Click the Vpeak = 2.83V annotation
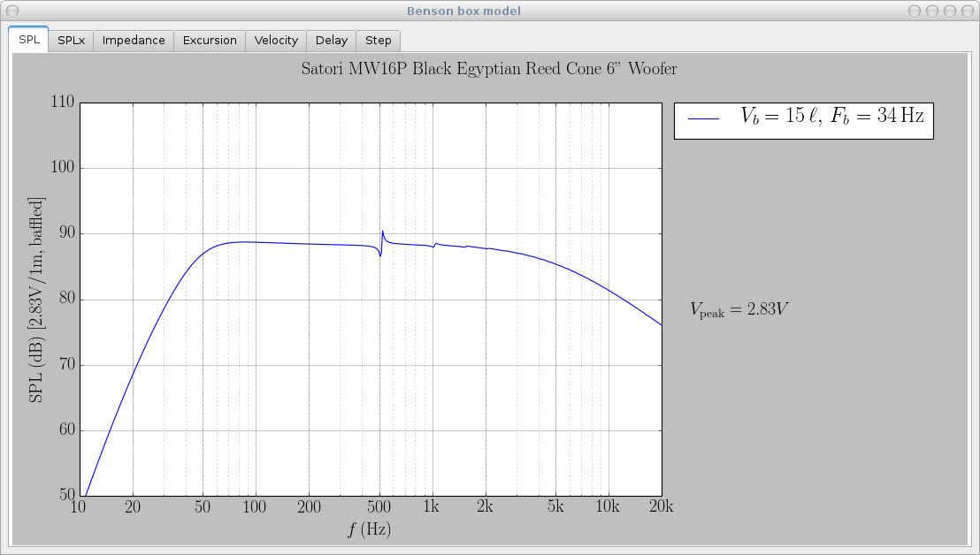The image size is (980, 555). pos(739,309)
